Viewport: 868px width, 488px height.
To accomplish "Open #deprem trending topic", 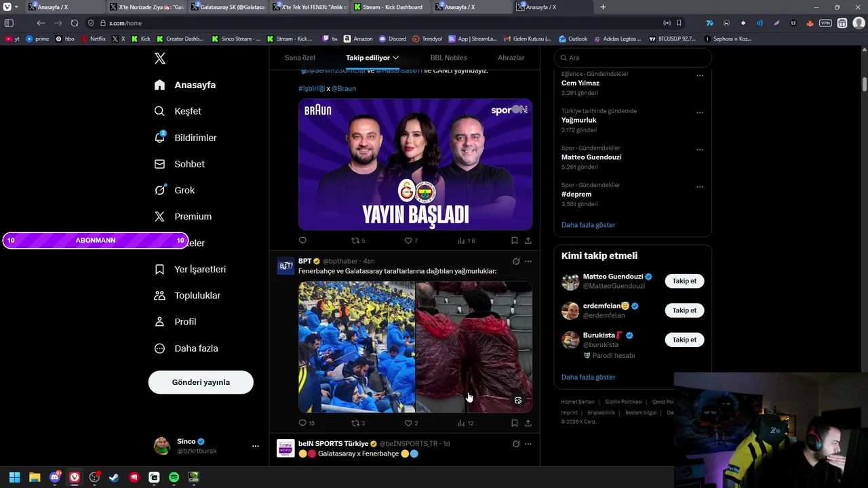I will point(576,194).
